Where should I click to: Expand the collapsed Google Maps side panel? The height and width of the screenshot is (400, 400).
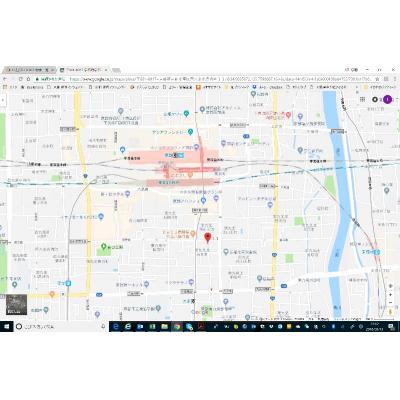[x=3, y=99]
